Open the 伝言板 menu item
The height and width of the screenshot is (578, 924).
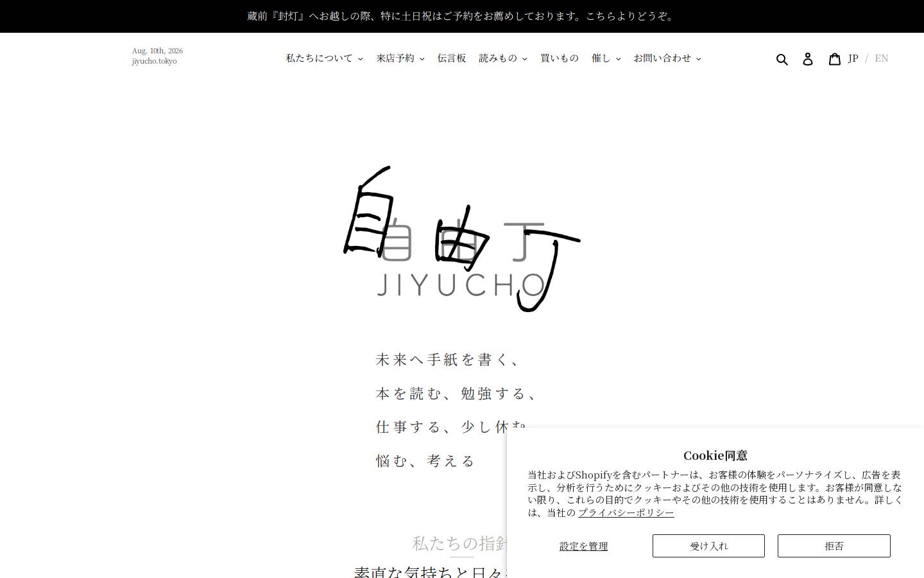tap(452, 58)
